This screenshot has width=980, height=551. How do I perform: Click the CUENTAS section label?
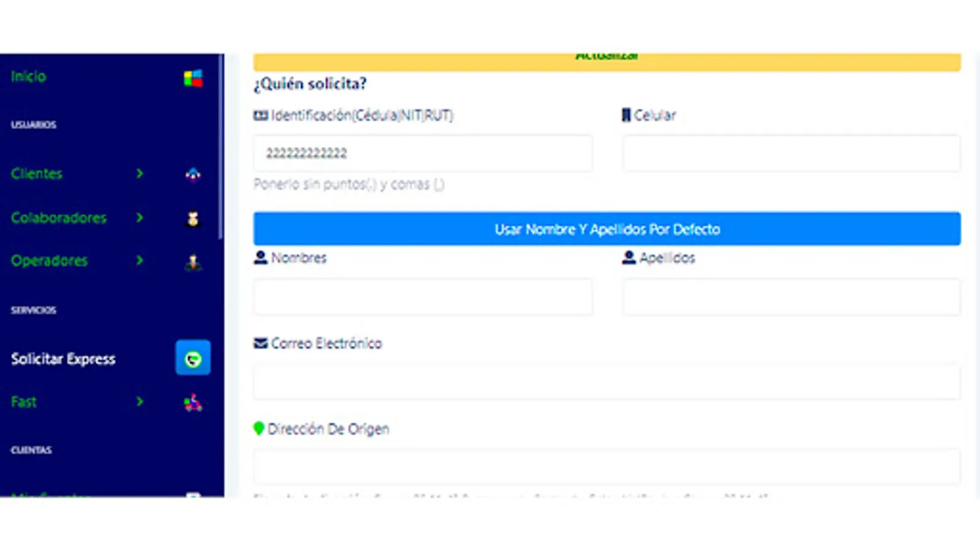tap(31, 450)
